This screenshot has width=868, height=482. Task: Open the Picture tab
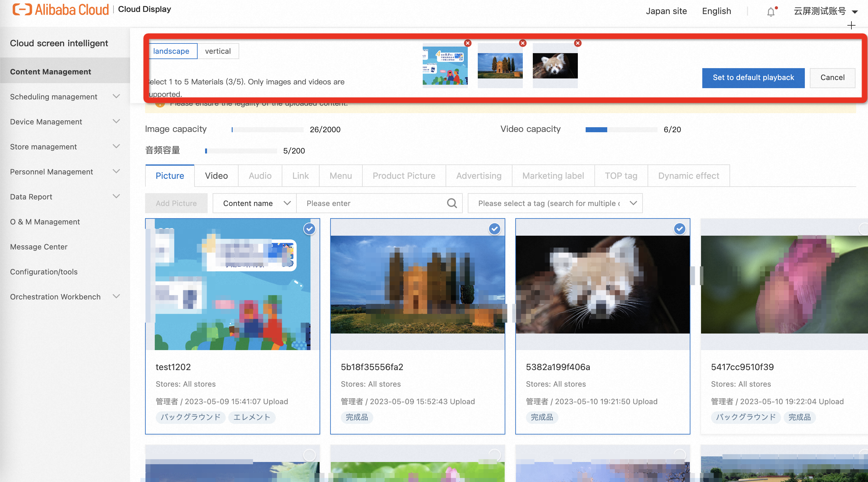pyautogui.click(x=170, y=175)
